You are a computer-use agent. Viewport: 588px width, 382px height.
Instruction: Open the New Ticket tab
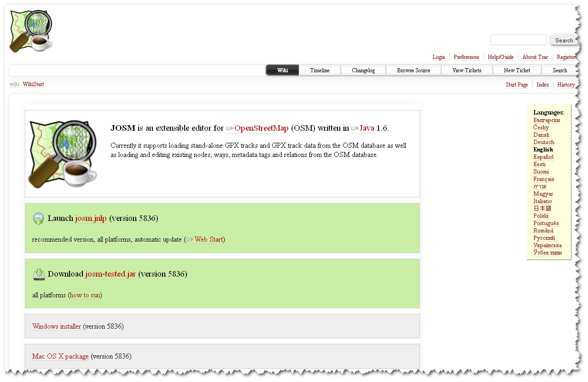pos(517,70)
